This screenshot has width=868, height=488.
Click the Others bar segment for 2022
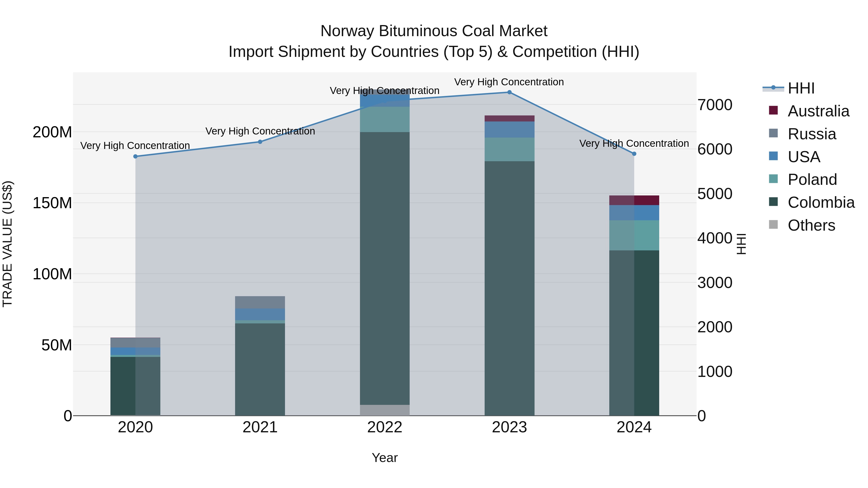point(385,410)
